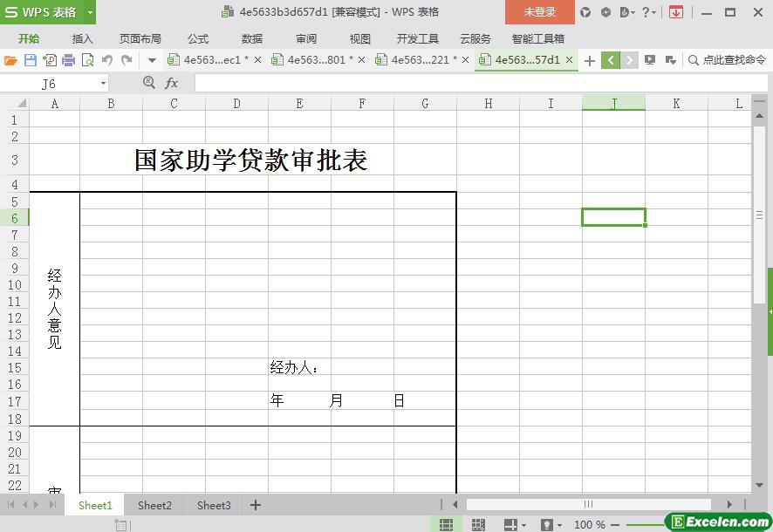
Task: Open the 审阅 ribbon tab
Action: [x=306, y=39]
